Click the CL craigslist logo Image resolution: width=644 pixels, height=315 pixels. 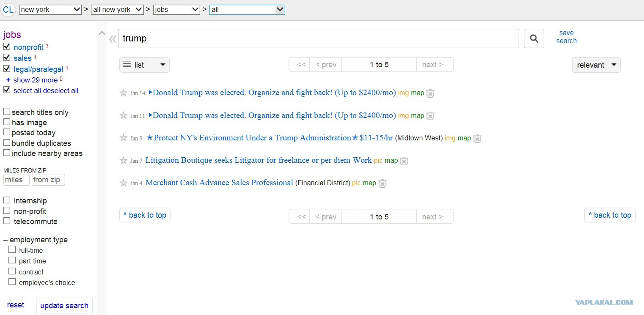tap(8, 9)
